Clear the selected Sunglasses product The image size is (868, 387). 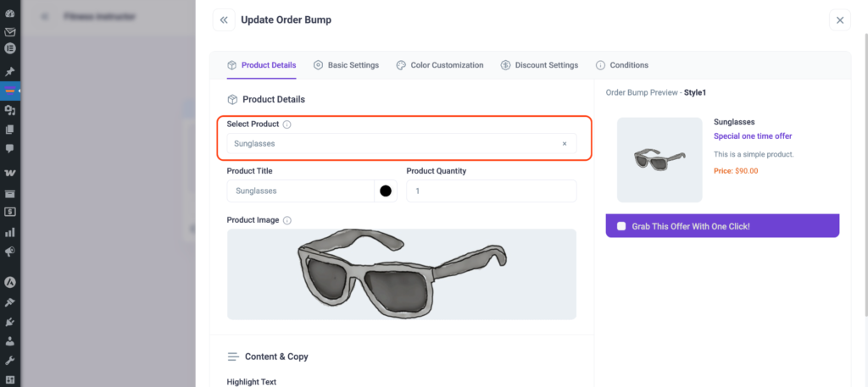coord(565,144)
